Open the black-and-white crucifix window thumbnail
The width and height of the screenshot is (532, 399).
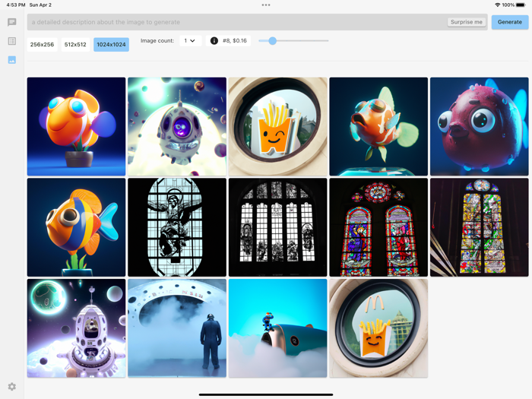(177, 227)
